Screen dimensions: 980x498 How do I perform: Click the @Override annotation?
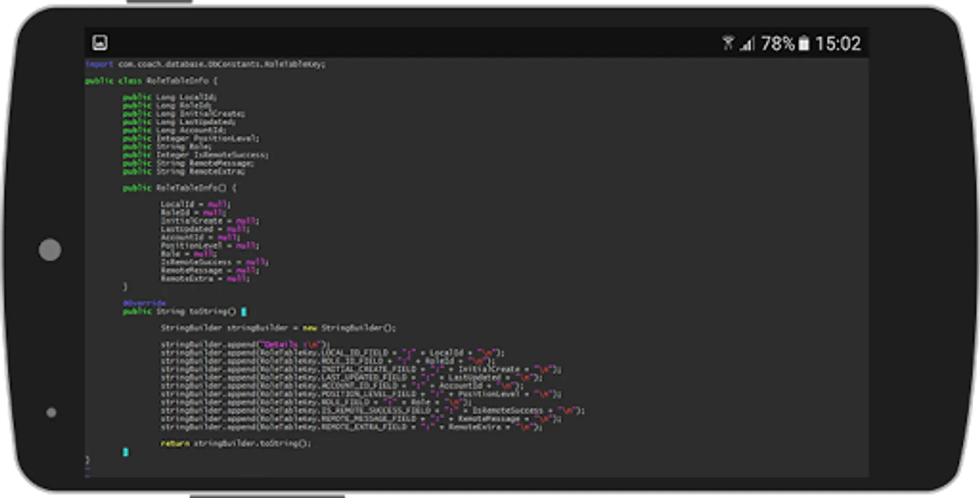(x=144, y=303)
